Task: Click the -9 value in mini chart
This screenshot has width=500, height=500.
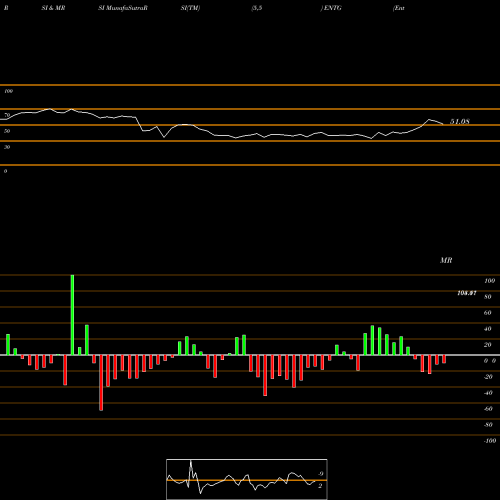Action: pyautogui.click(x=320, y=474)
